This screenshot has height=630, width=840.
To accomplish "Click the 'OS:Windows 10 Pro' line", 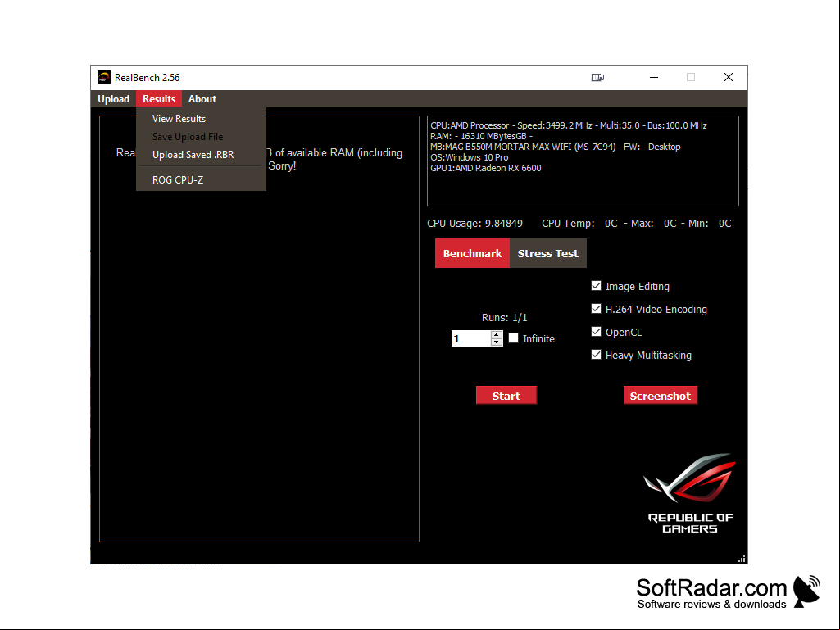I will tap(470, 157).
